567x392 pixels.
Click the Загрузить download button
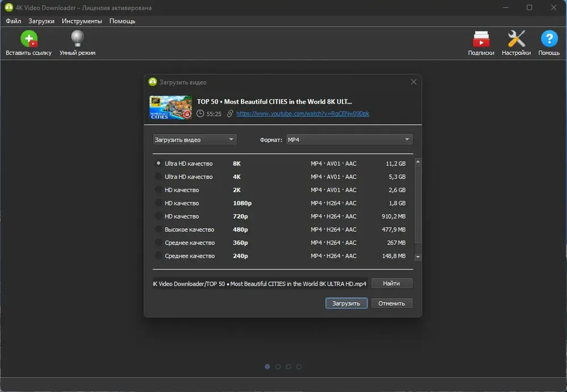click(x=346, y=303)
